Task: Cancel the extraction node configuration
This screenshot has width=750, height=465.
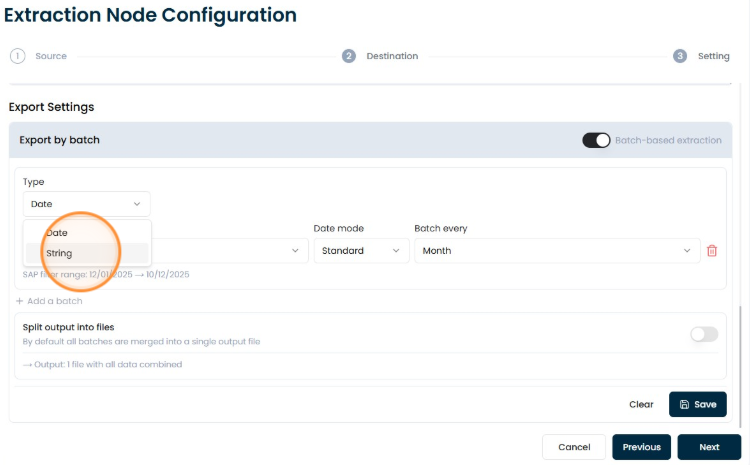Action: click(x=574, y=447)
